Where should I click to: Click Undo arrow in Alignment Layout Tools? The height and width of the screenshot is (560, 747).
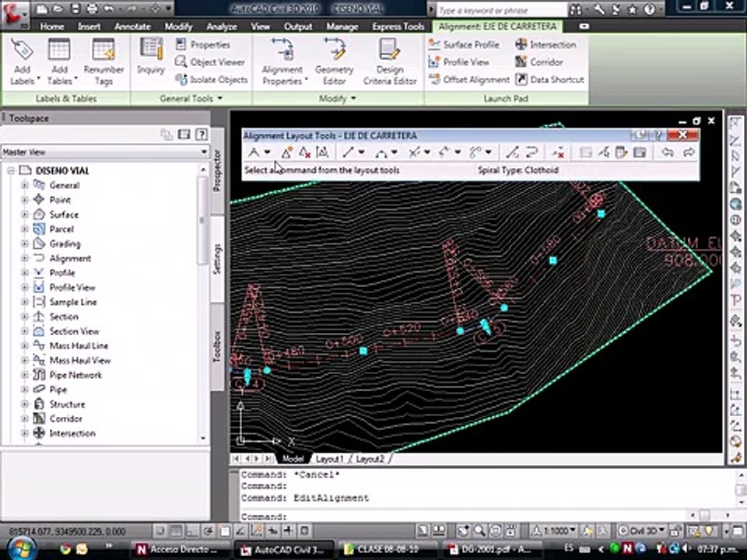668,152
